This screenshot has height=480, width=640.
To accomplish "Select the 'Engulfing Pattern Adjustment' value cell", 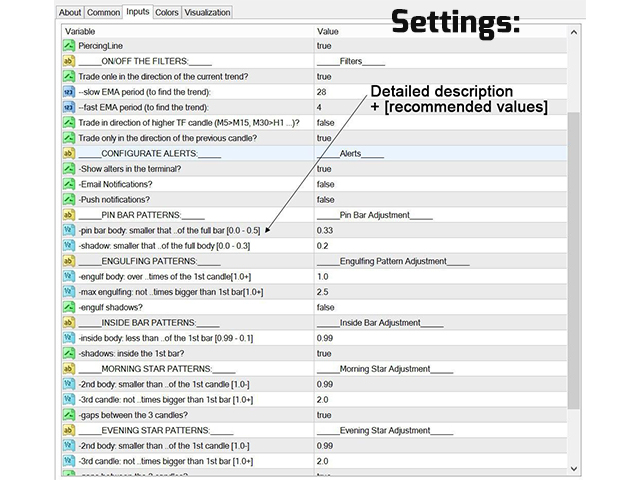I will tap(441, 261).
